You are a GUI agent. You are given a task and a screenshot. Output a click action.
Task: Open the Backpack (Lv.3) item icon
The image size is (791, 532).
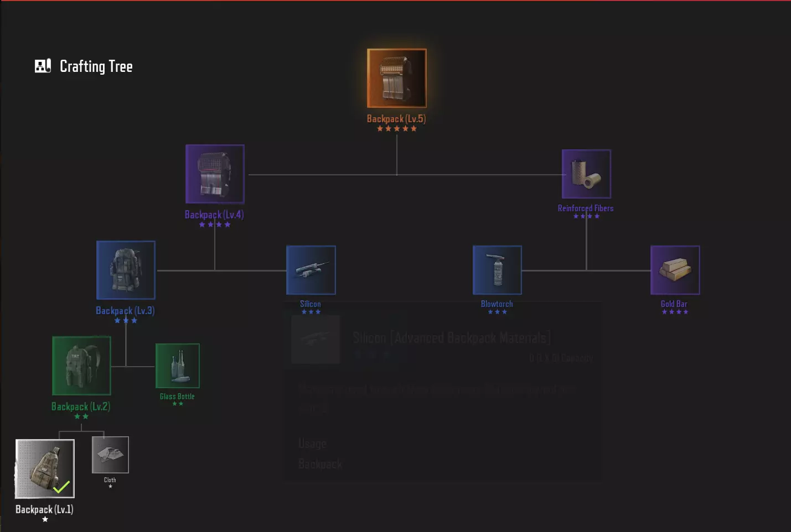coord(126,270)
